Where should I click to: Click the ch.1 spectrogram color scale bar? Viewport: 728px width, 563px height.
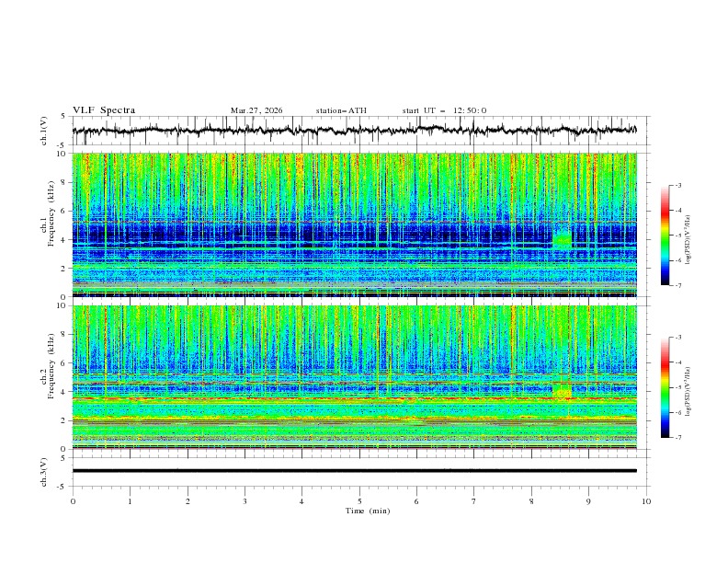665,235
